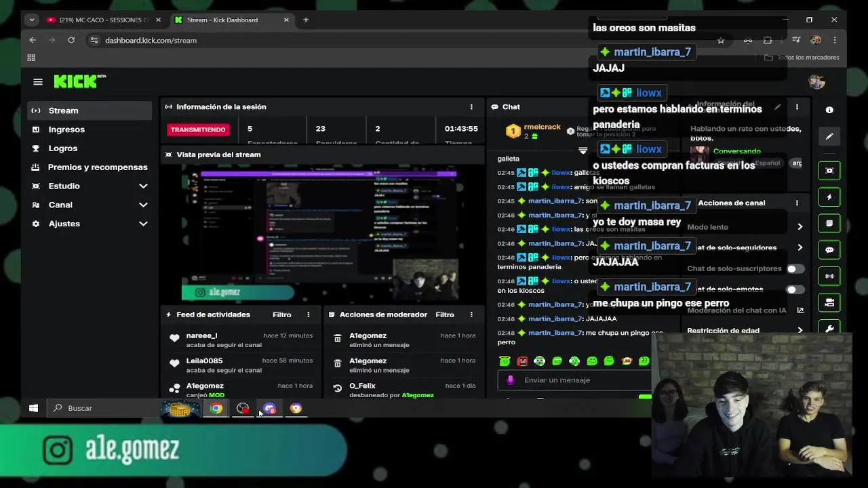Close the MC CACO YouTube tab
This screenshot has width=868, height=488.
159,20
